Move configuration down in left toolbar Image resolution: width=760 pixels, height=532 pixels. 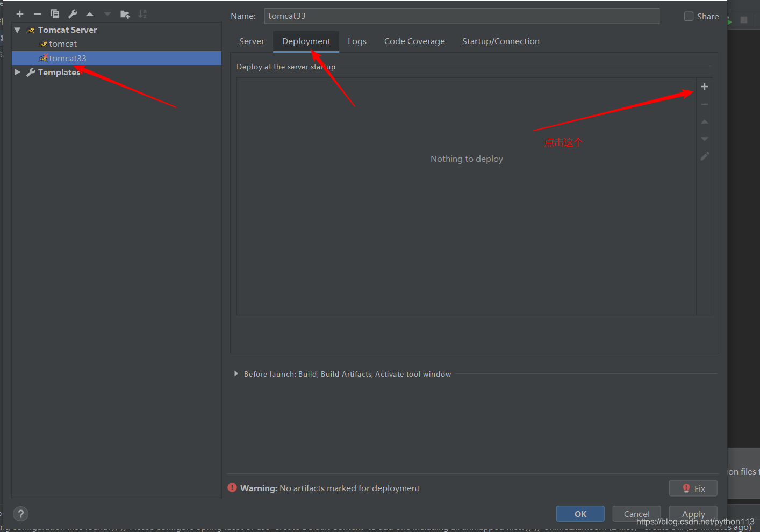click(x=107, y=14)
